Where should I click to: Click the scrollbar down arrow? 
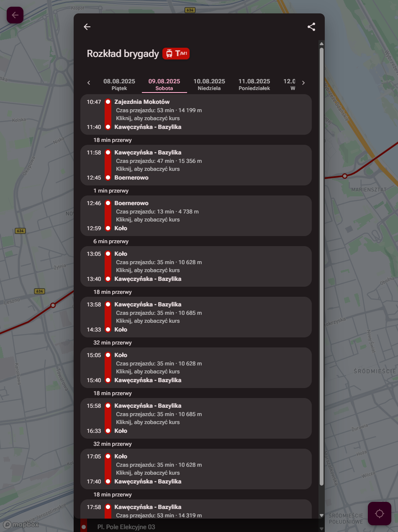tap(321, 515)
